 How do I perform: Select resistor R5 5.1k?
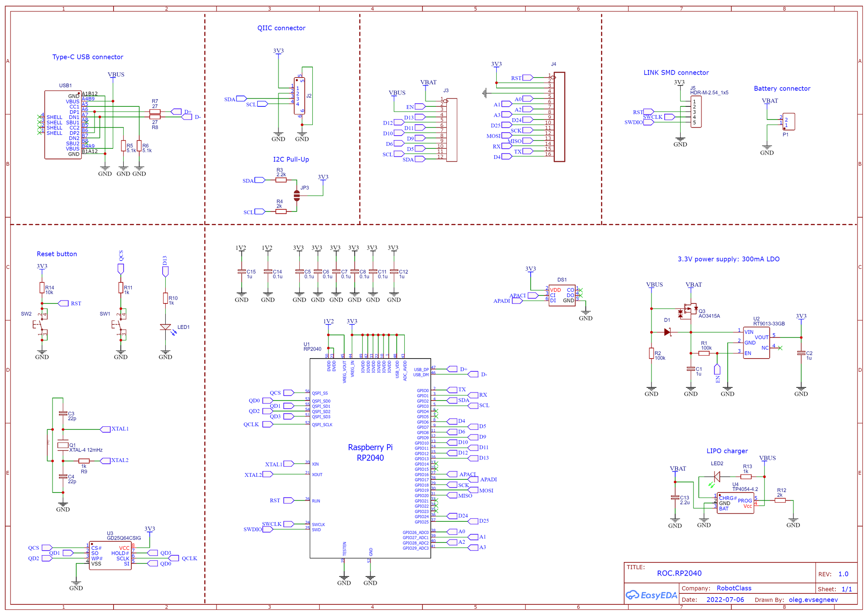pos(123,146)
